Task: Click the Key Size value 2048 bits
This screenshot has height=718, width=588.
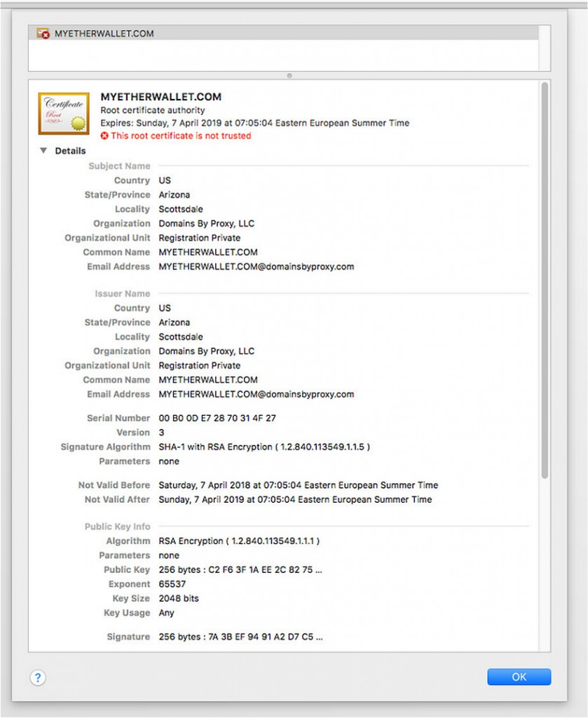Action: 179,598
